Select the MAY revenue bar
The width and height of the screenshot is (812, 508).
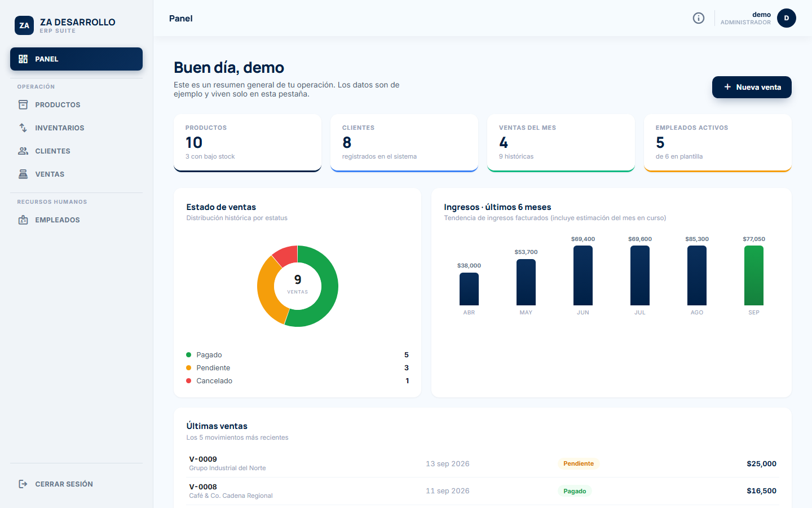pos(526,282)
